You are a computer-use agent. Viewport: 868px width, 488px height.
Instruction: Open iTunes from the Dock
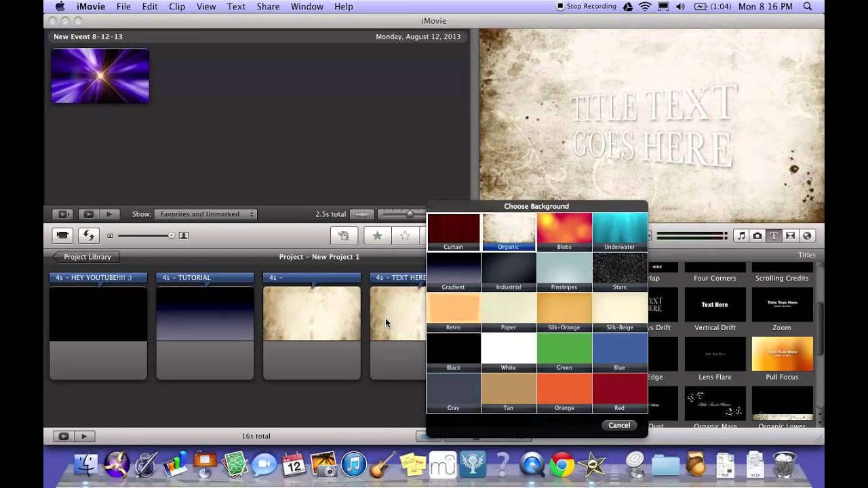[x=353, y=465]
